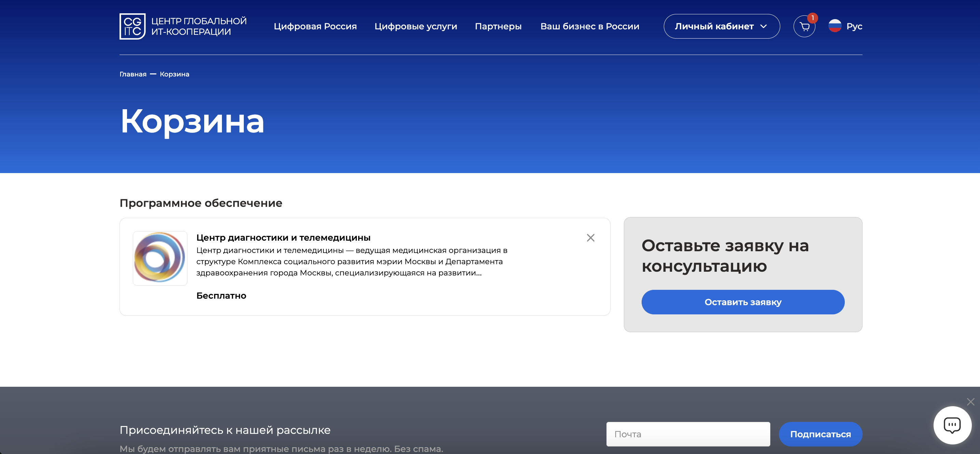This screenshot has width=980, height=454.
Task: Open the chat bubble widget
Action: [952, 425]
